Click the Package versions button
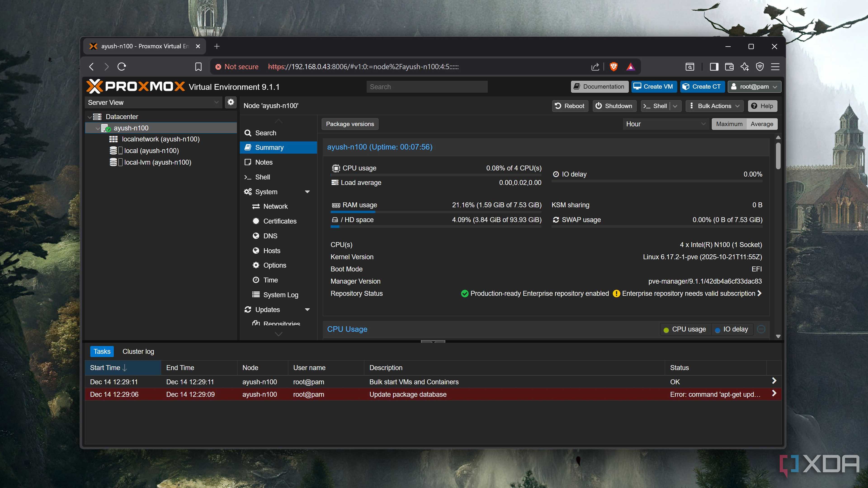The width and height of the screenshot is (868, 488). [x=350, y=124]
